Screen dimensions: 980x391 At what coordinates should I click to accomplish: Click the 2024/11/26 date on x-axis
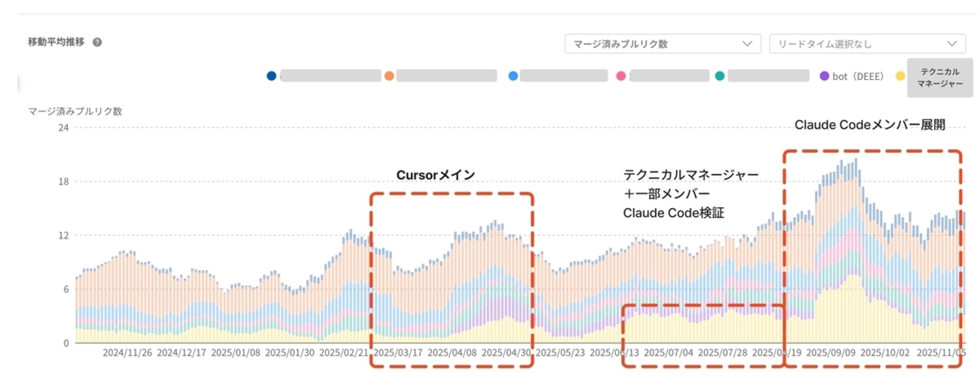[x=128, y=352]
